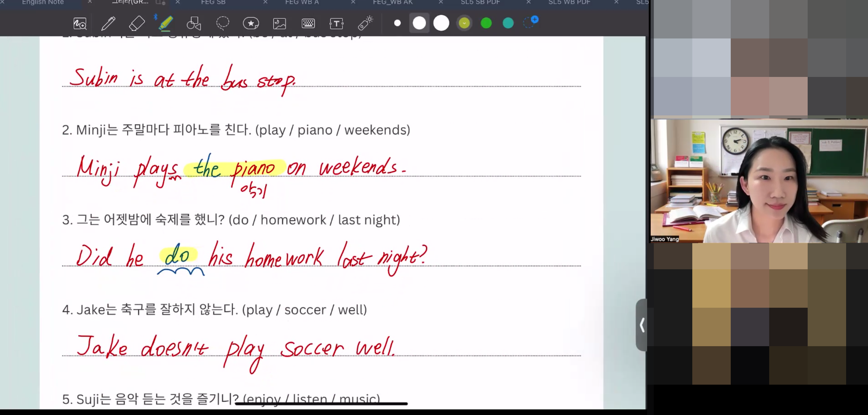Select the Highlighter tool
Image resolution: width=868 pixels, height=415 pixels.
pos(165,24)
